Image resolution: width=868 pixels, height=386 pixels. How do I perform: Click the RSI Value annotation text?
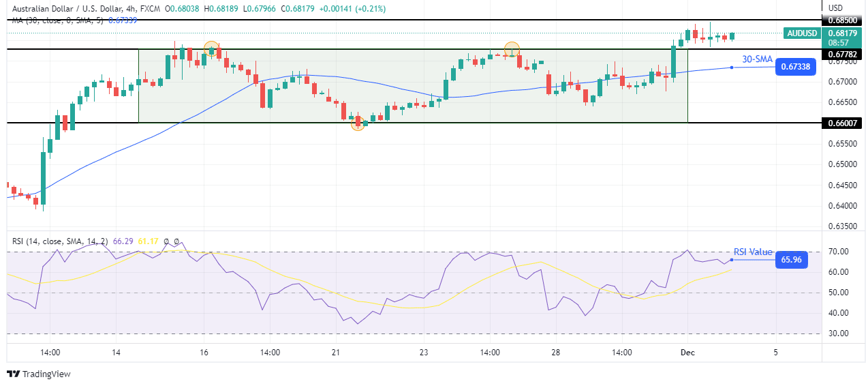pyautogui.click(x=754, y=252)
